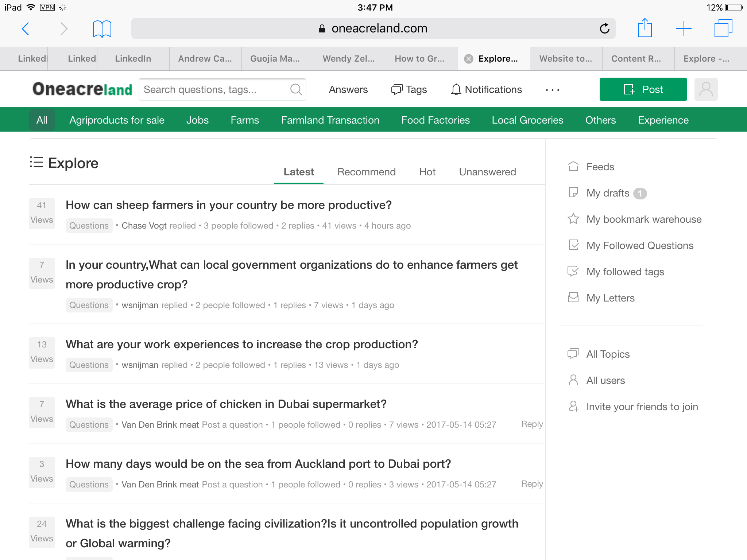This screenshot has height=560, width=747.
Task: Click the search magnifier icon
Action: (x=296, y=89)
